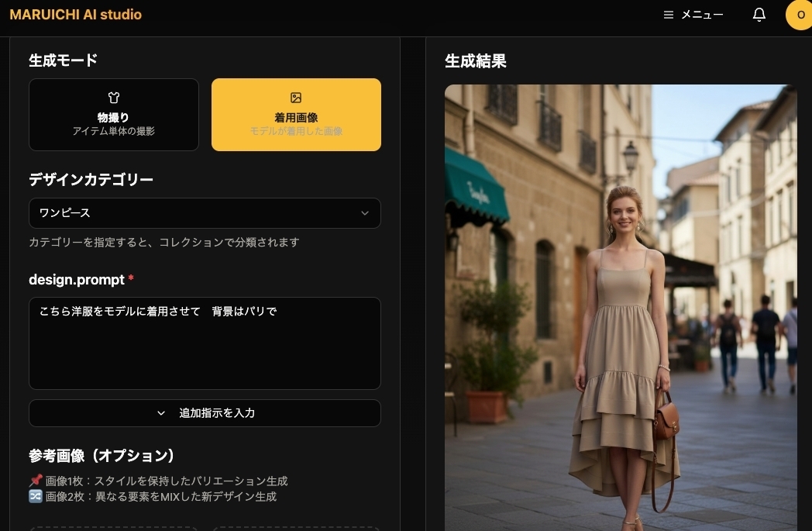Click the red asterisk next to design.prompt

pos(131,279)
